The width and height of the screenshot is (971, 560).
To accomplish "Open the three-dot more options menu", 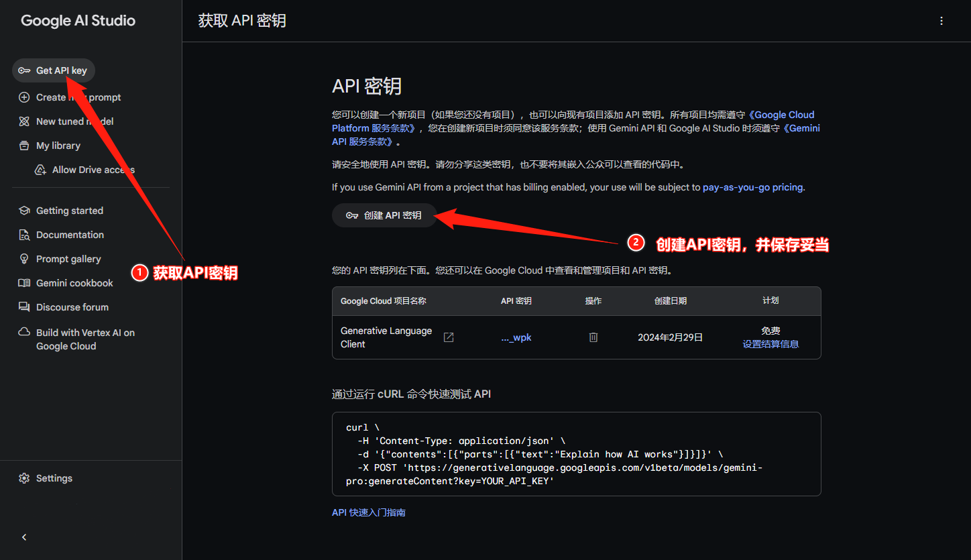I will pos(941,21).
